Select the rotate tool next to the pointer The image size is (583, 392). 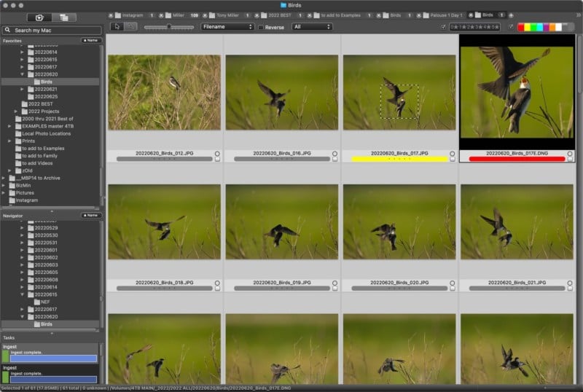130,27
